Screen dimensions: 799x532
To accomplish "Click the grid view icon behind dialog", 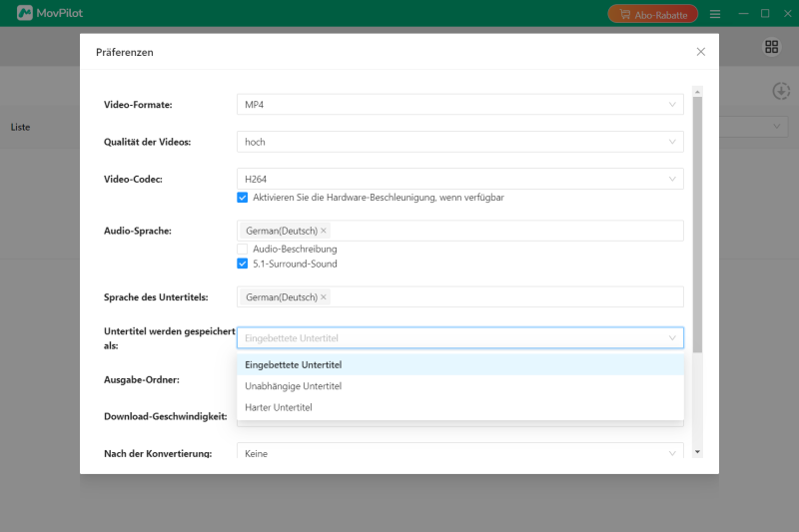I will 771,47.
